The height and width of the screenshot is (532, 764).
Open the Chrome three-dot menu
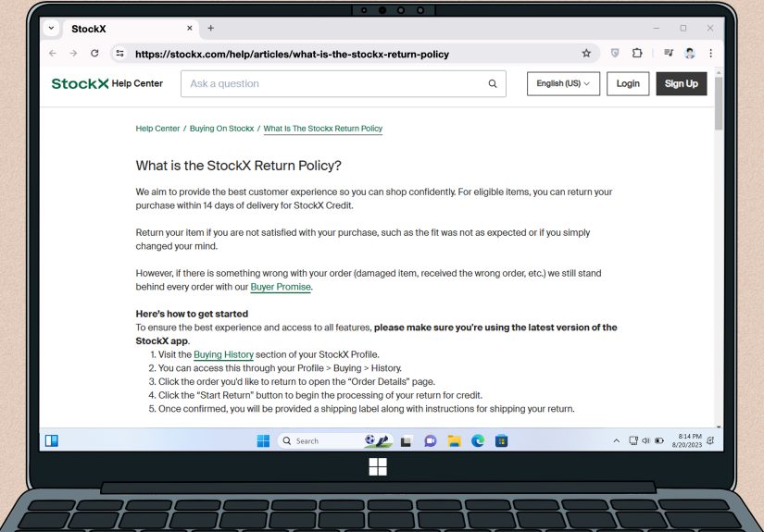coord(711,54)
